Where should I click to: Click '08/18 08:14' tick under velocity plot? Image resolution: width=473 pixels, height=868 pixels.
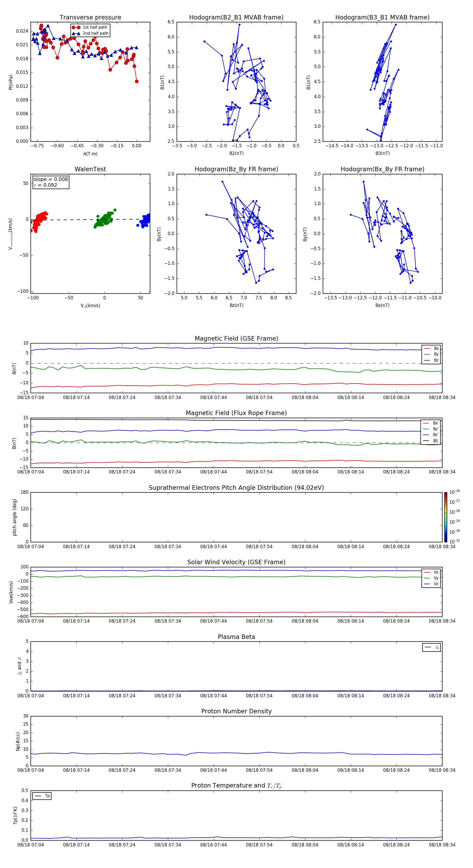coord(351,621)
